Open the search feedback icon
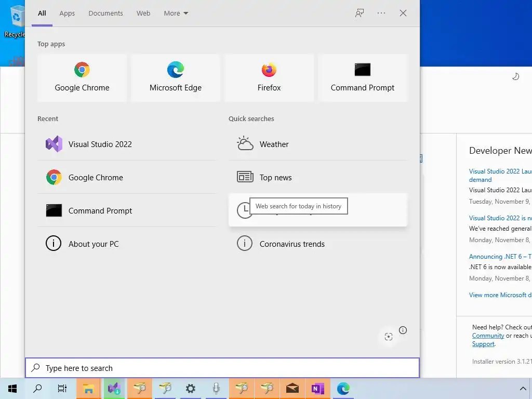532x399 pixels. tap(360, 13)
